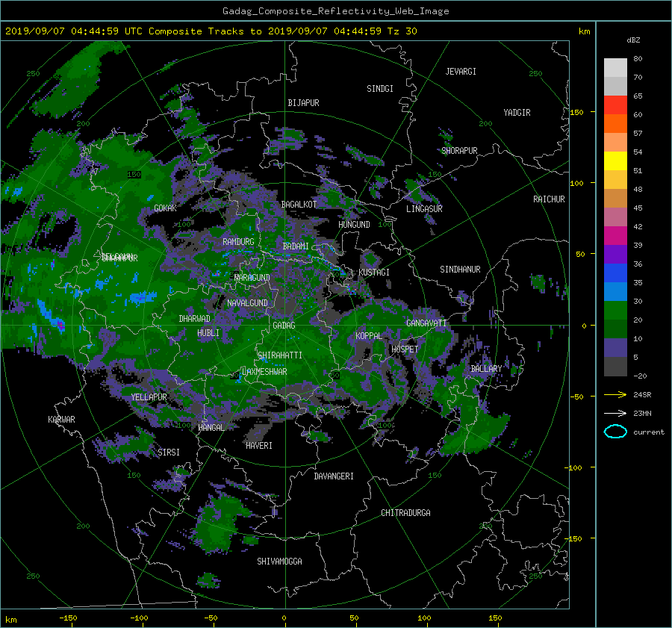Select the bright green 20 dBZ swatch
The width and height of the screenshot is (672, 628).
[615, 310]
